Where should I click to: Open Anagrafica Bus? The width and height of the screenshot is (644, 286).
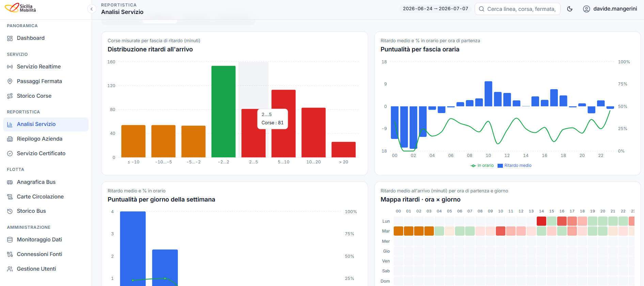click(46, 182)
